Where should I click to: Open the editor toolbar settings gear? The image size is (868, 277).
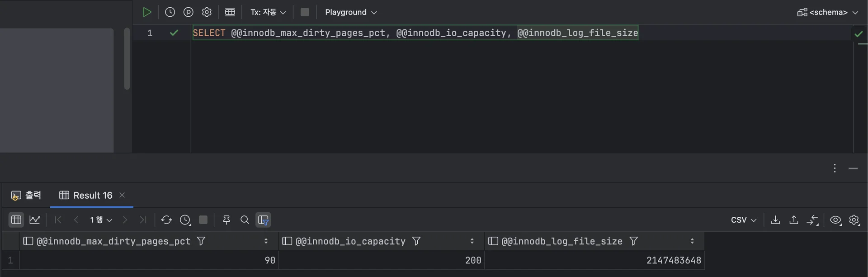click(x=207, y=12)
